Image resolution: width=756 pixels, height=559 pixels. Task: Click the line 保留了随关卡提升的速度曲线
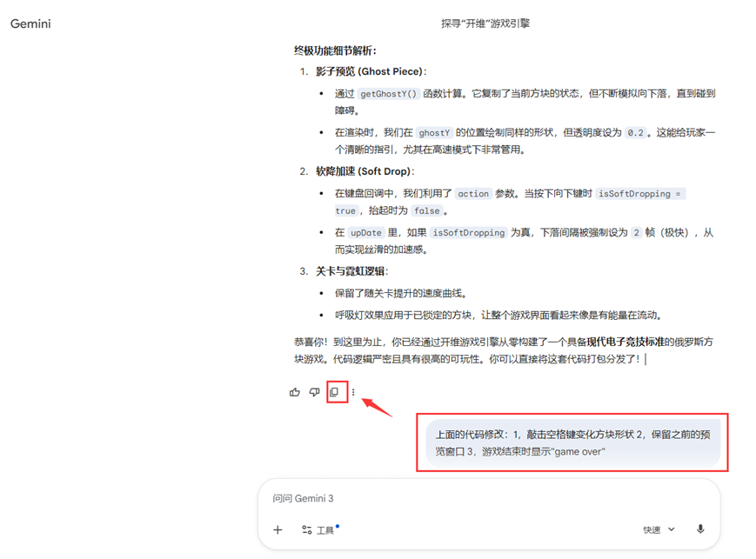(401, 293)
